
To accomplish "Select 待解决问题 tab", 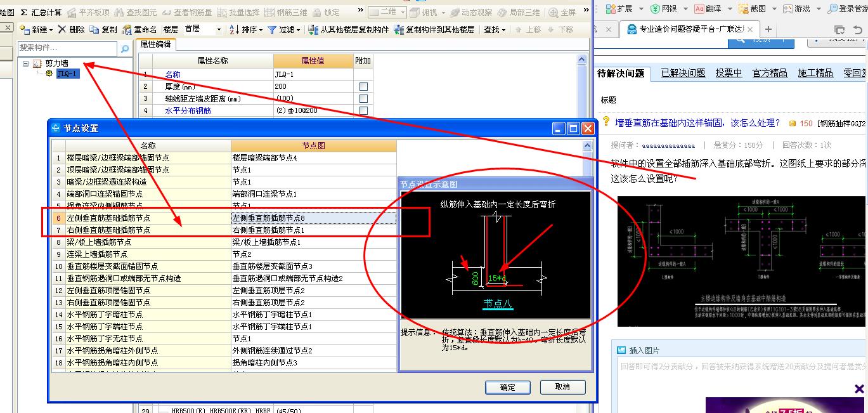I will [621, 73].
